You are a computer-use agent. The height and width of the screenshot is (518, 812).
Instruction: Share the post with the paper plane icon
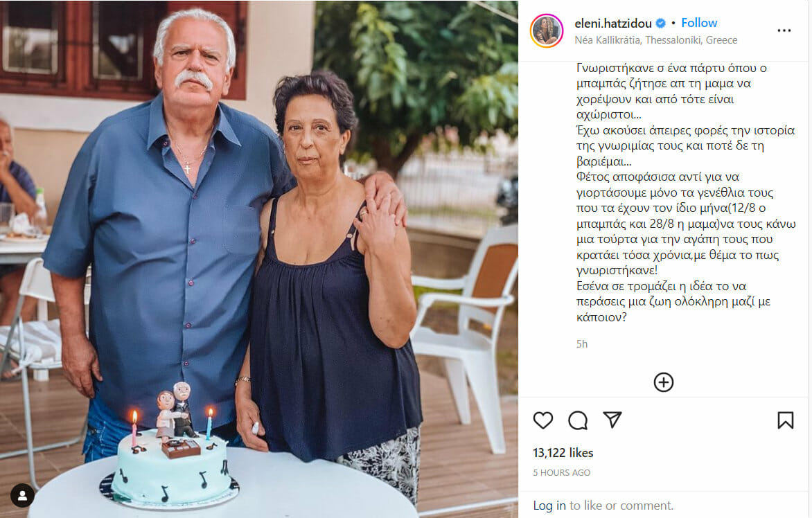coord(612,420)
